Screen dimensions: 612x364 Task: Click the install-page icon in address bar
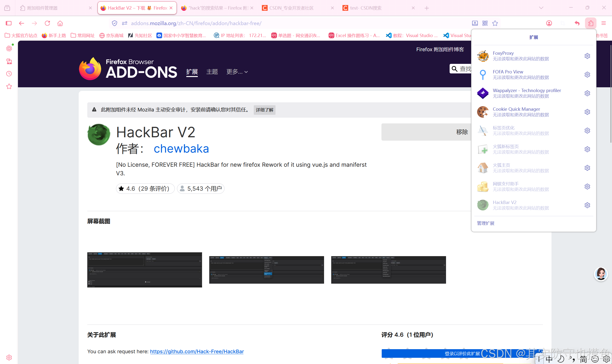pos(475,23)
